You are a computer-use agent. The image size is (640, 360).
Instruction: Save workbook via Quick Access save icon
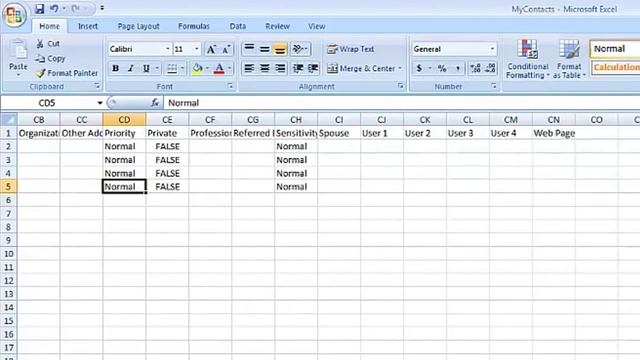(39, 9)
